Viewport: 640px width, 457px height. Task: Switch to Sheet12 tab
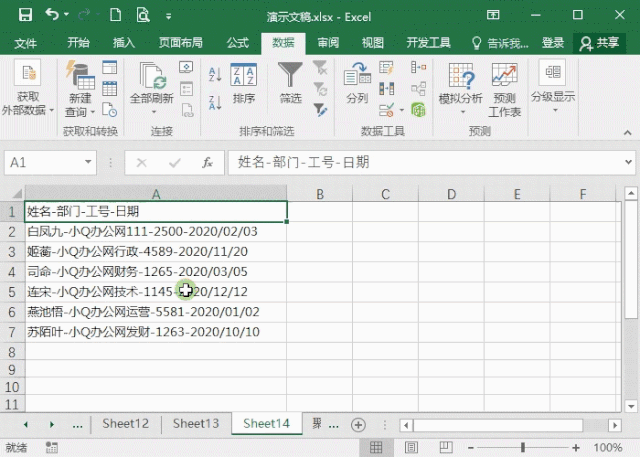tap(125, 424)
